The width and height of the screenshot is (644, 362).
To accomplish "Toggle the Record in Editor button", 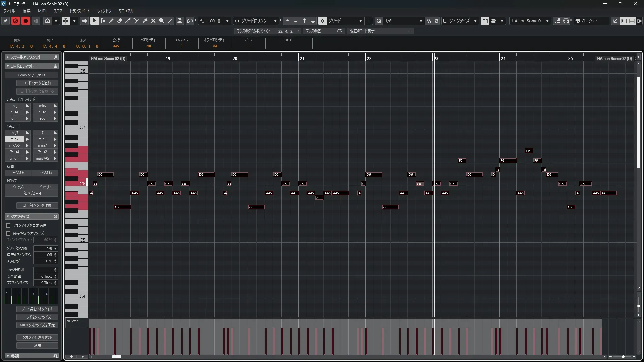I will 25,21.
